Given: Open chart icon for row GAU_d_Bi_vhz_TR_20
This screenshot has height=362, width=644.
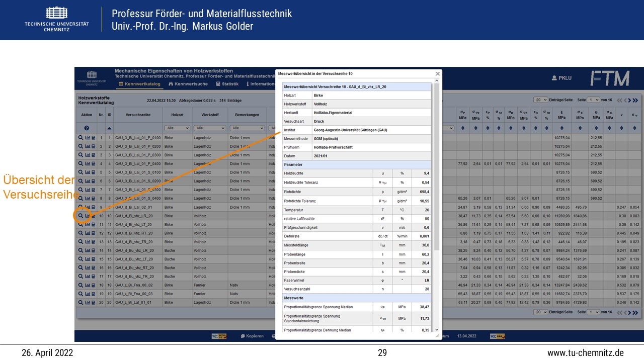Looking at the screenshot, I should click(x=87, y=242).
